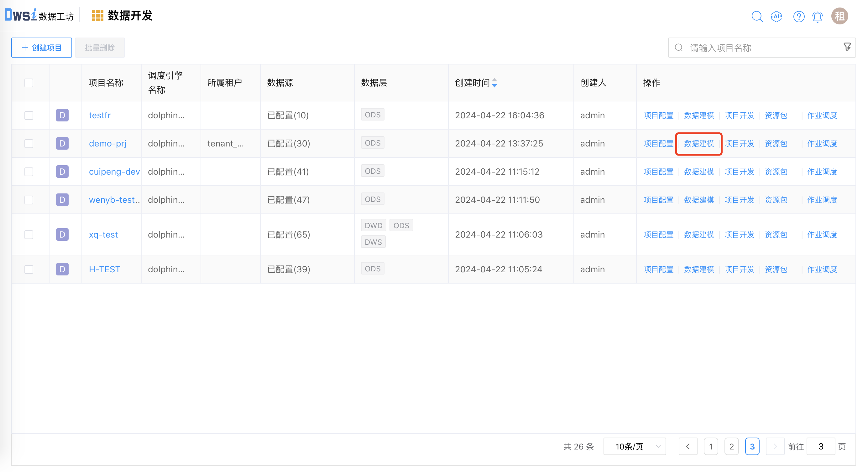
Task: Switch to page 2 in pagination
Action: click(x=731, y=446)
